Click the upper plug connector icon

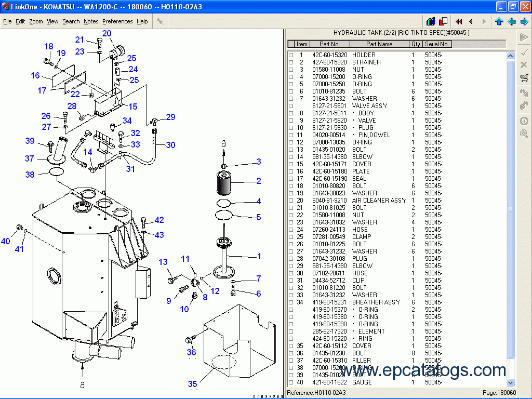point(524,92)
